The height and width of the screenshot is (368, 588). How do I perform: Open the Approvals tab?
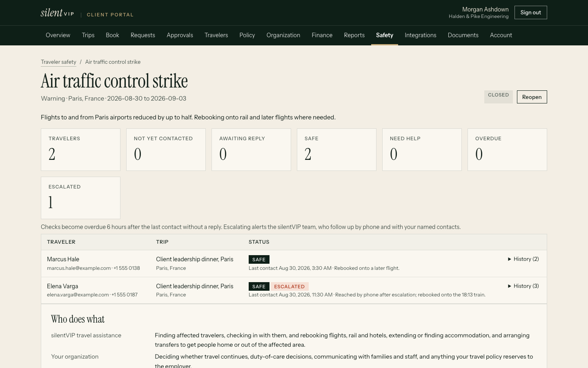pos(180,35)
